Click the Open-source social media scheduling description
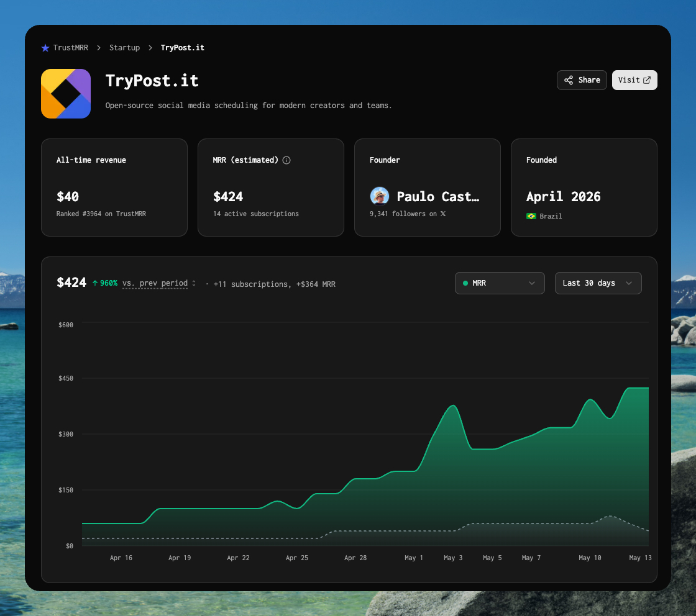696x616 pixels. [249, 106]
